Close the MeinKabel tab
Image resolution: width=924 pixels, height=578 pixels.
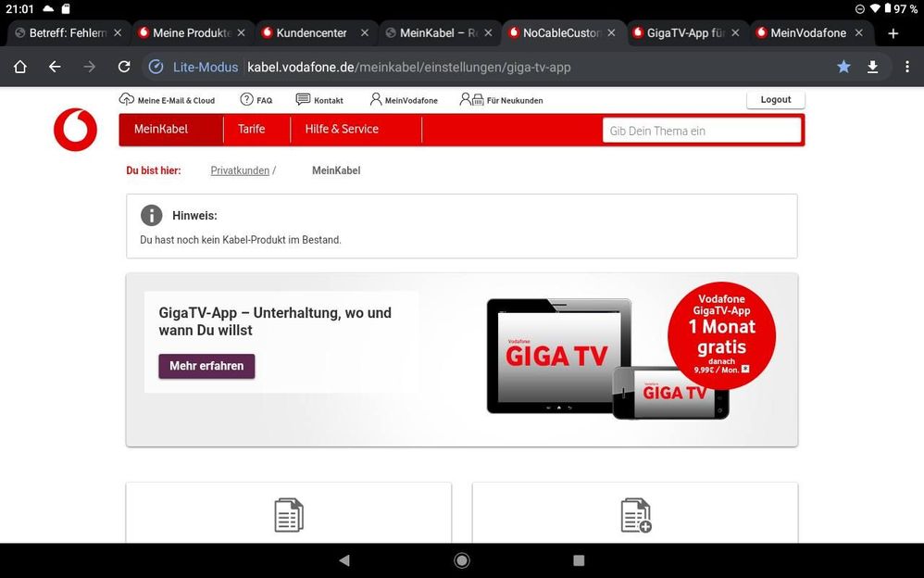click(488, 33)
